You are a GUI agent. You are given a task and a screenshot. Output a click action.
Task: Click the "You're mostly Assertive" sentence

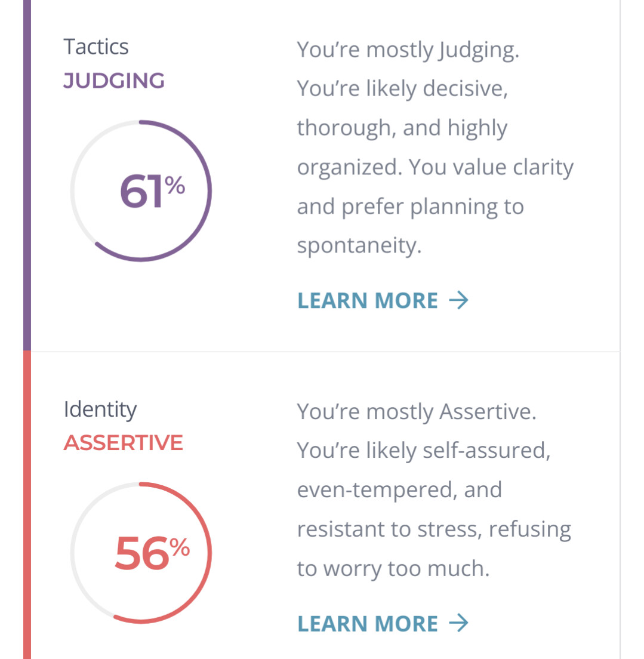[417, 412]
